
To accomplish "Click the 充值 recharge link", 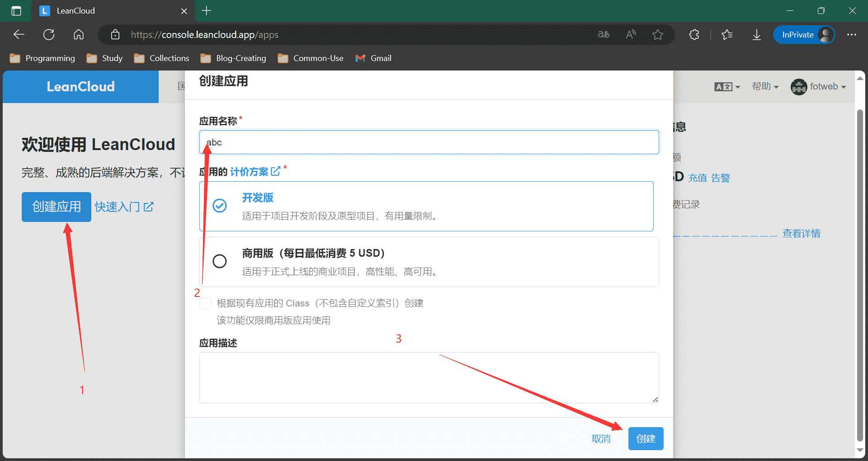I will (x=698, y=178).
